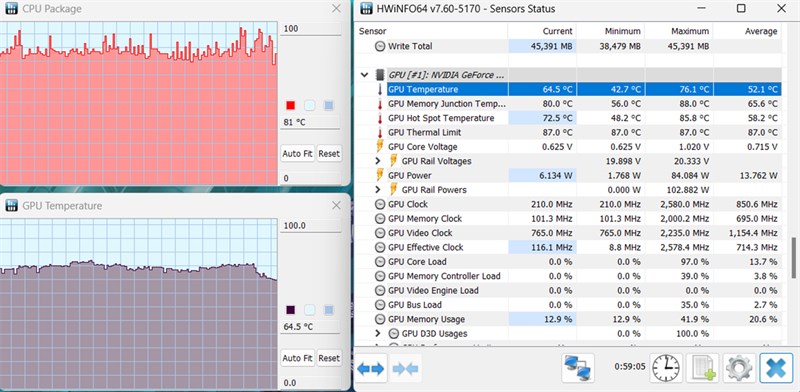Click GPU chip icon next to NVIDIA GeForce
The height and width of the screenshot is (392, 800).
(380, 75)
